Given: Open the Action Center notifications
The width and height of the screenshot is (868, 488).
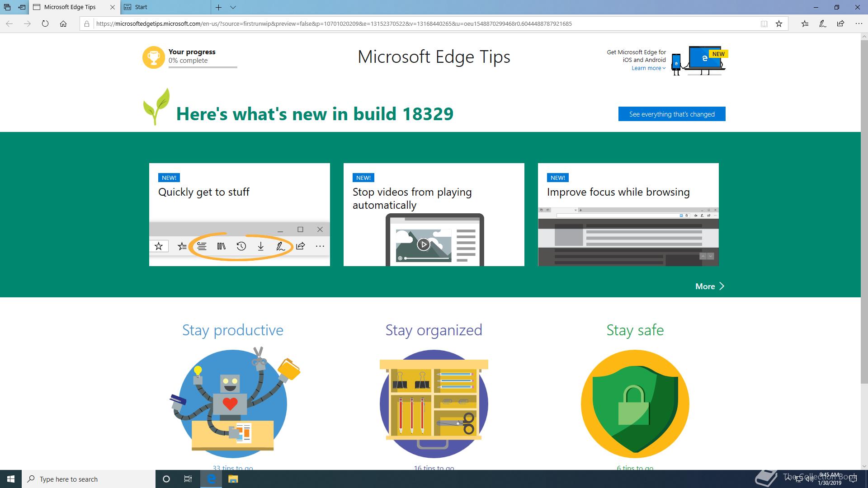Looking at the screenshot, I should click(853, 479).
